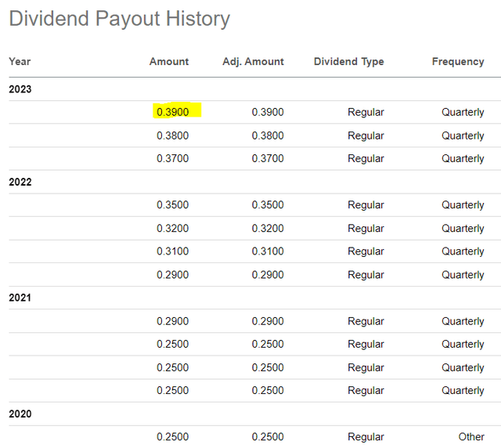Screen dimensions: 501x448
Task: Select the 2020 year group heading
Action: coord(20,414)
